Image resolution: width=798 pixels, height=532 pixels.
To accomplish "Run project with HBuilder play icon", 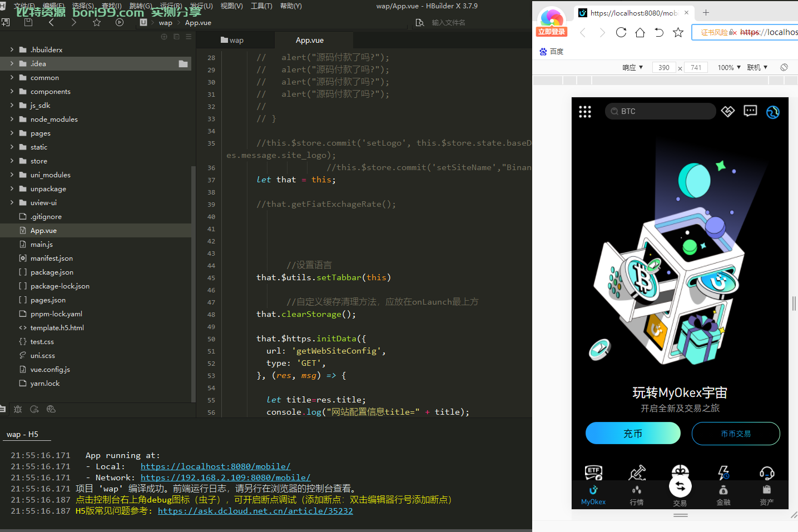I will 120,22.
